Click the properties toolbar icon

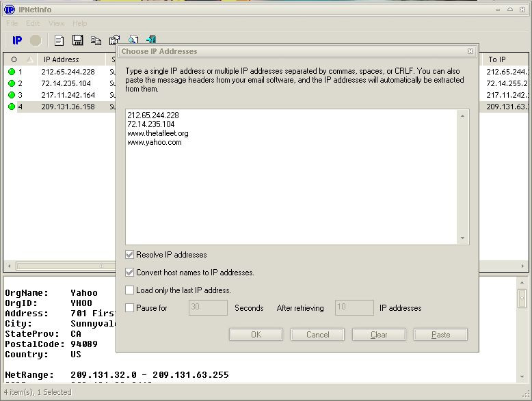tap(114, 40)
